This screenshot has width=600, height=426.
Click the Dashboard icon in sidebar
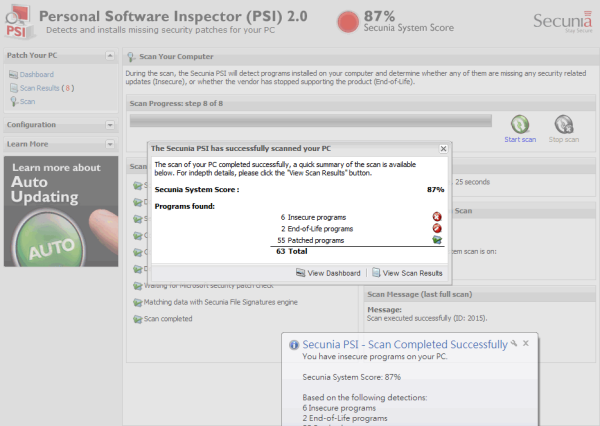tap(13, 74)
